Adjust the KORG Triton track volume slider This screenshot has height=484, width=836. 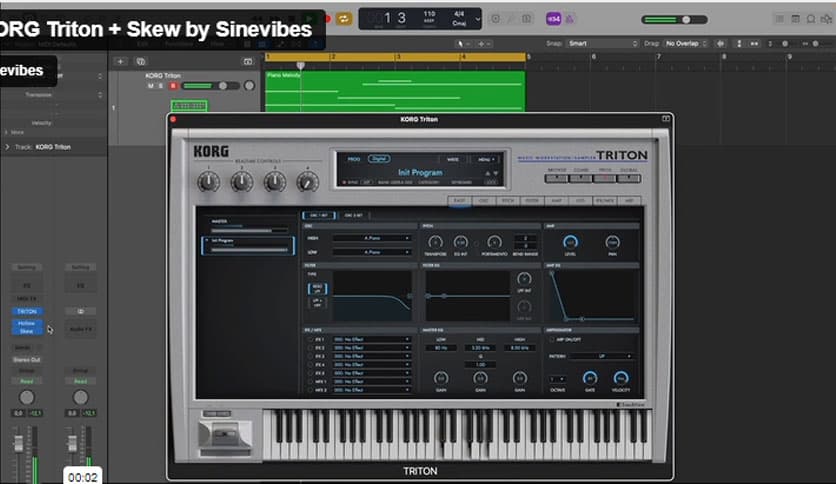point(211,86)
